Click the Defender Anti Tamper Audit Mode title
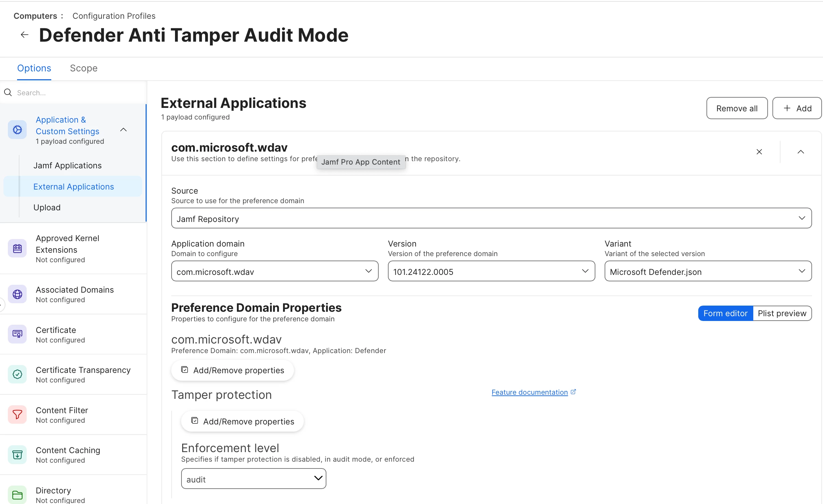The image size is (823, 504). pos(194,35)
